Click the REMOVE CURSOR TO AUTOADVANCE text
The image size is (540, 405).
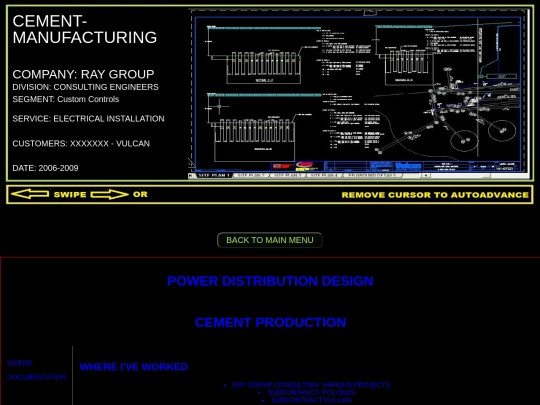pos(435,195)
